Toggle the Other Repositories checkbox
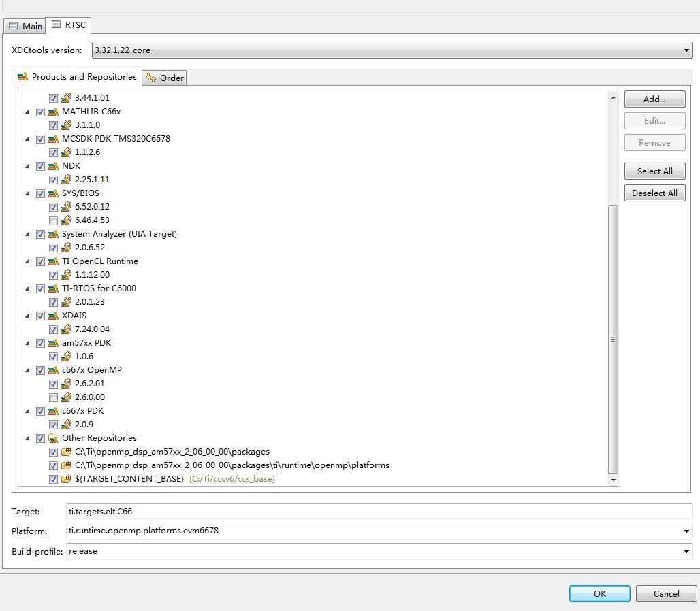The height and width of the screenshot is (611, 700). click(40, 438)
